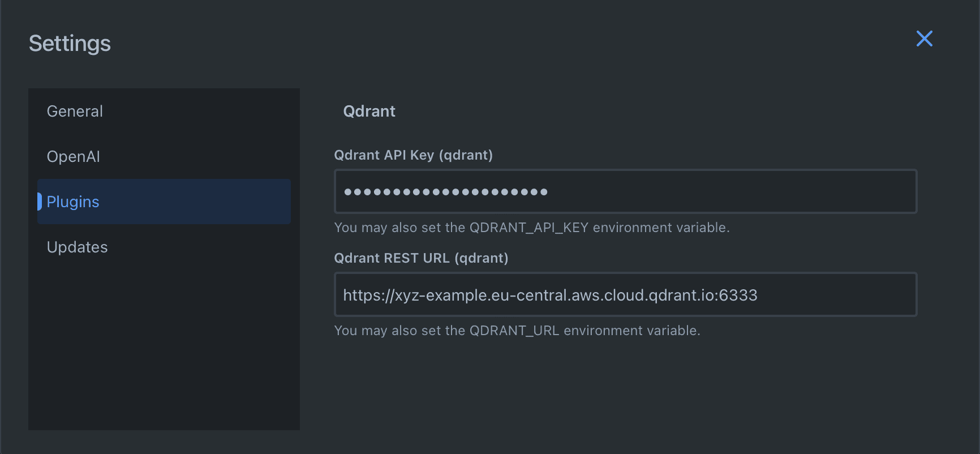Close the Settings dialog with the X icon
980x454 pixels.
tap(924, 38)
